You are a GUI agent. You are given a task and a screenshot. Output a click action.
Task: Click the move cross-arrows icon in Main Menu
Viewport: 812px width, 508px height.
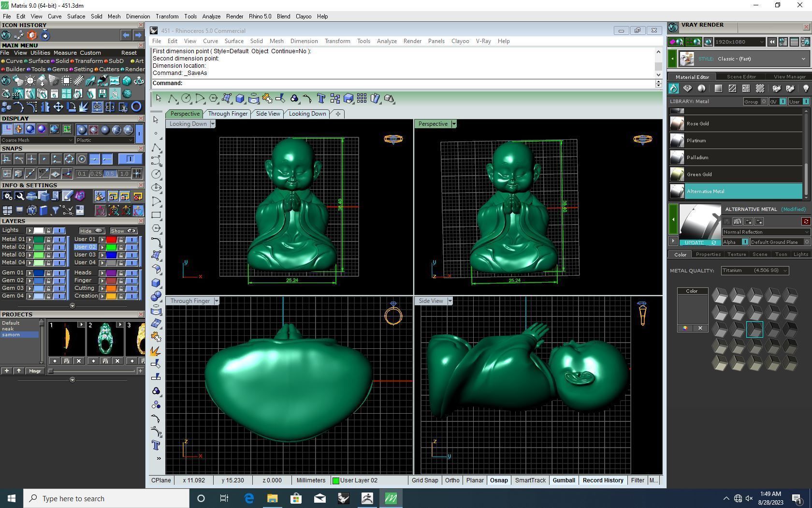pos(58,107)
